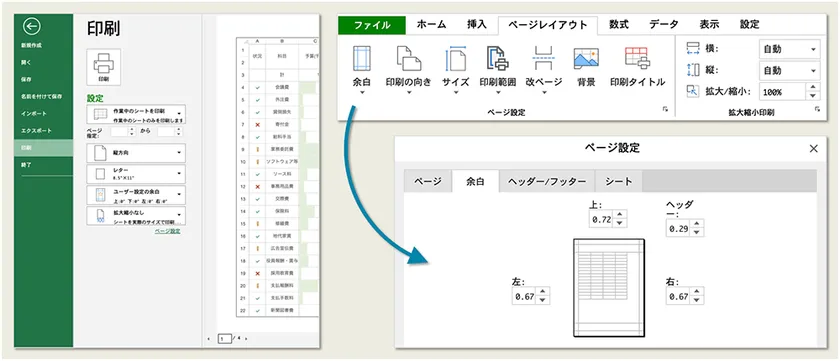The image size is (840, 361).
Task: Select エクスポート in the green sidebar
Action: (x=33, y=131)
